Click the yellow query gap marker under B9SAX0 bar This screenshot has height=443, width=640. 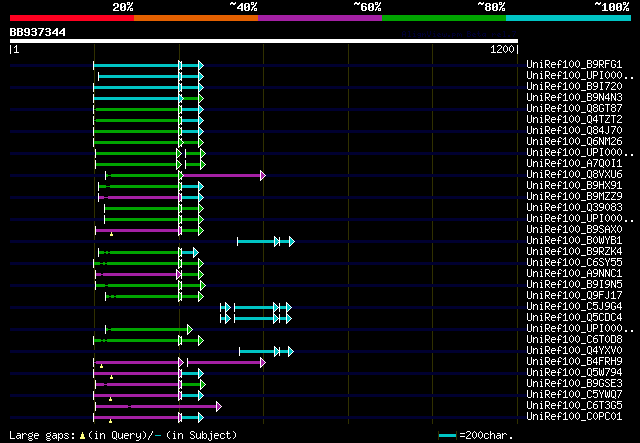[x=111, y=234]
